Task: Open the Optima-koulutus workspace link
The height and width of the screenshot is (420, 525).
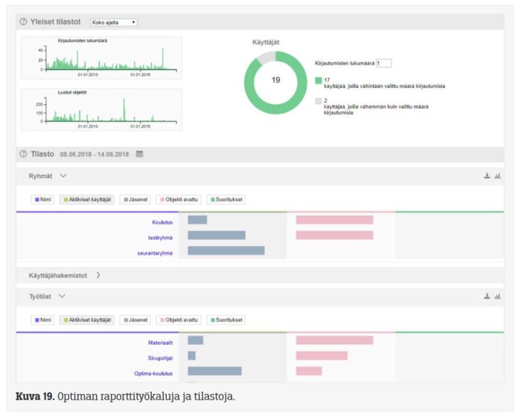Action: (x=155, y=373)
